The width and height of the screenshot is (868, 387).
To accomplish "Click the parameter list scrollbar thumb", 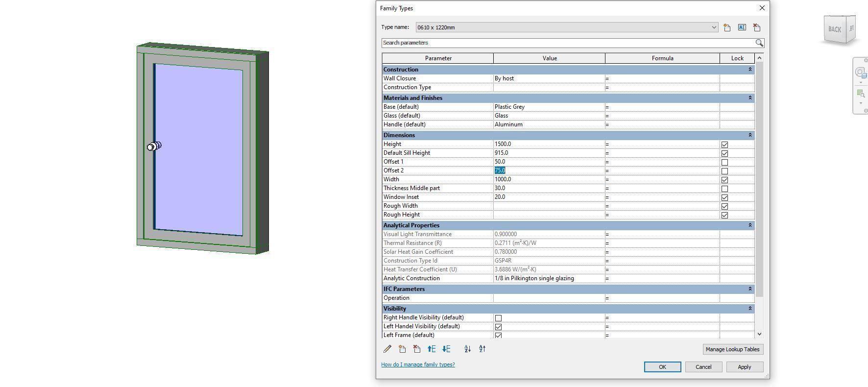I will pos(759,179).
